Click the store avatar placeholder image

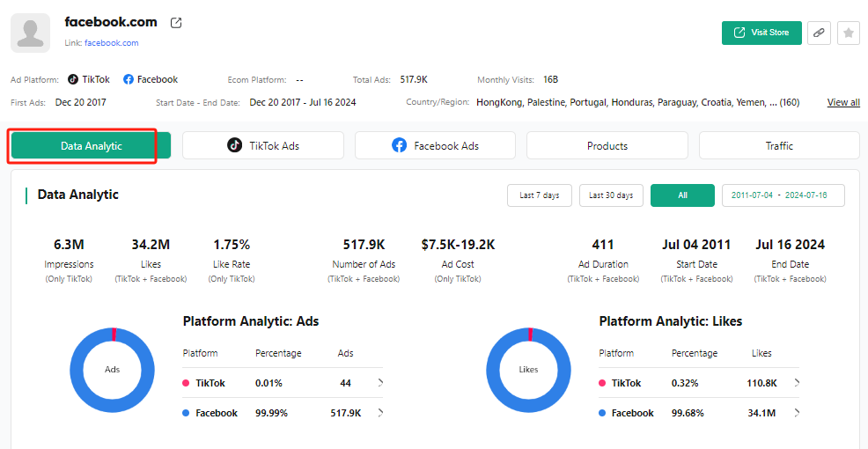click(31, 33)
